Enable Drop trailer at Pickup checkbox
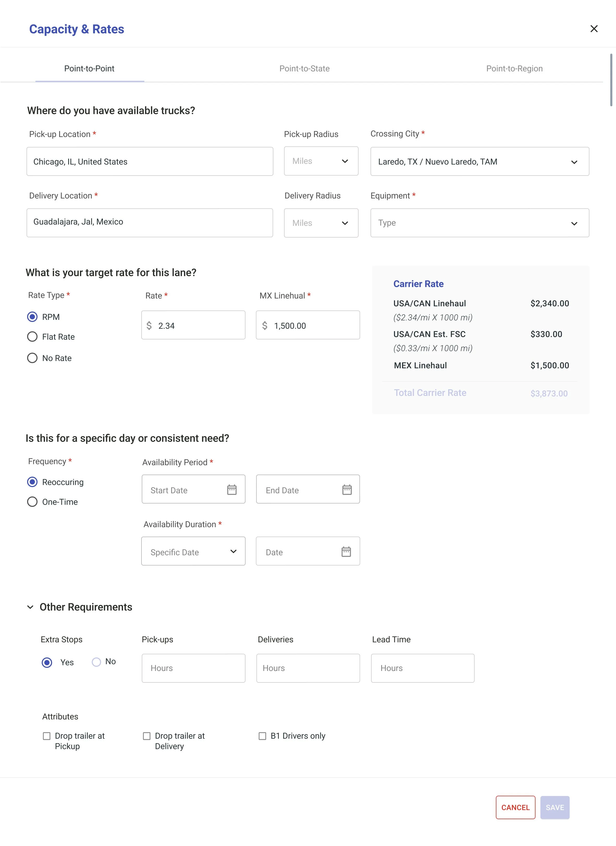616x846 pixels. 47,736
